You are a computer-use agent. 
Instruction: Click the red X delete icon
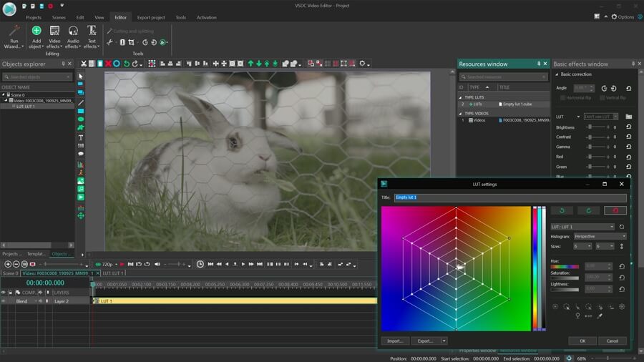[108, 64]
